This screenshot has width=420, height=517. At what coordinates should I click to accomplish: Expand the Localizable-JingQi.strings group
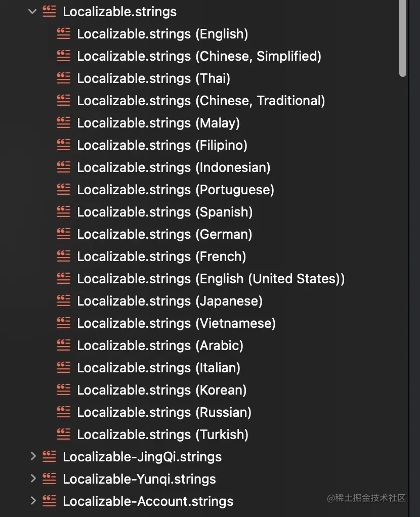point(32,456)
